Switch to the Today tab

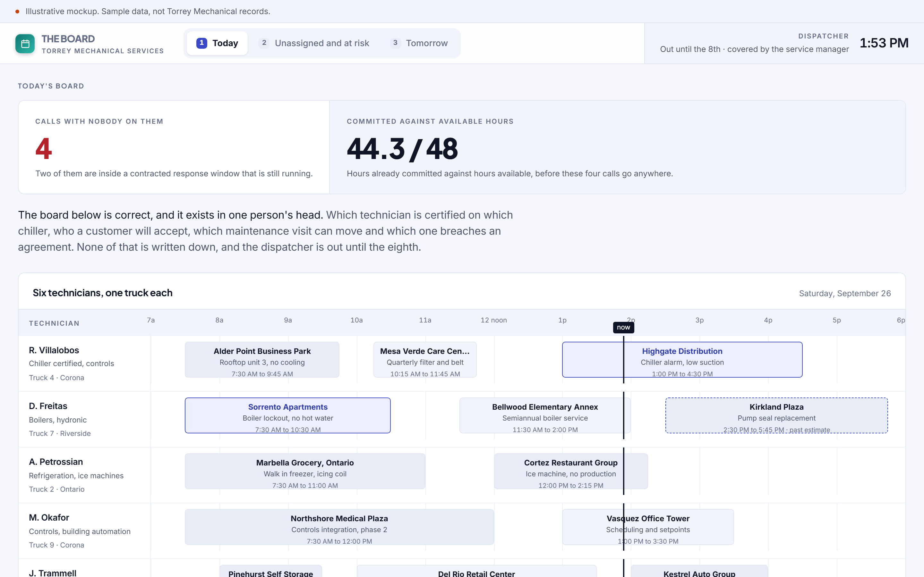tap(217, 43)
